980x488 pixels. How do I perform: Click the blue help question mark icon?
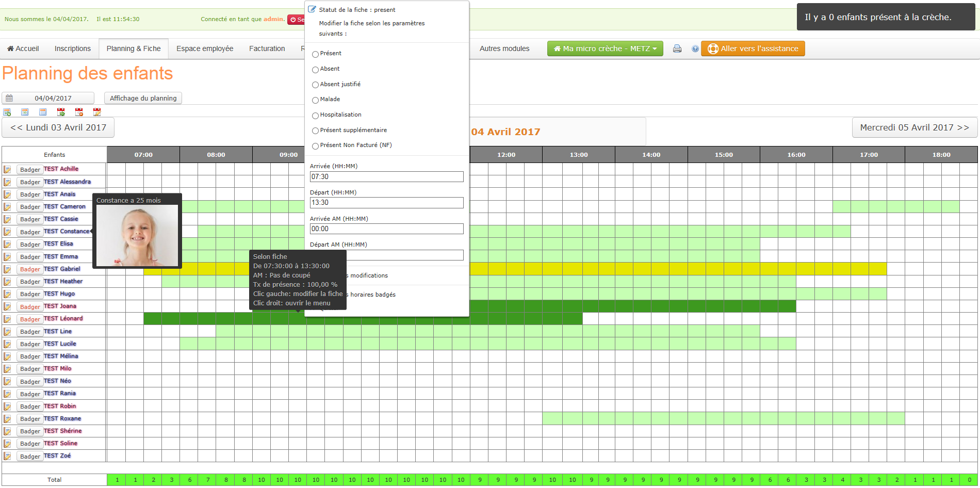(x=695, y=48)
